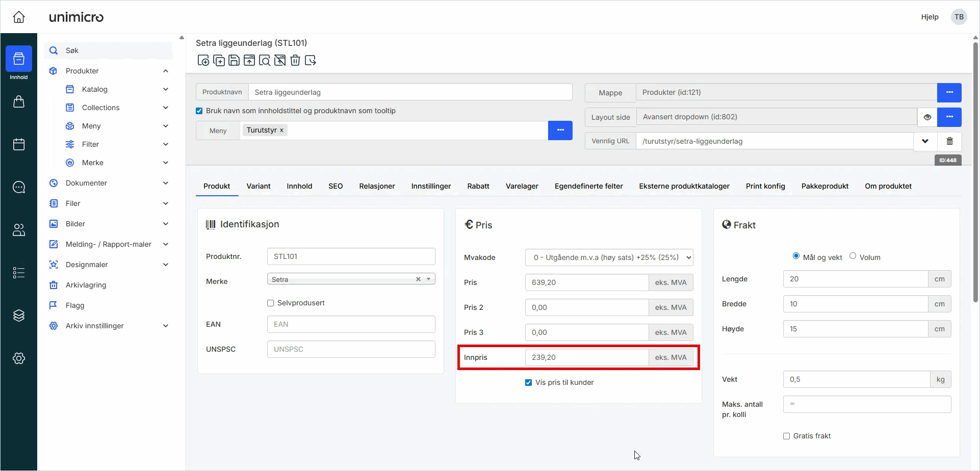Expand the Vennlig URL dropdown arrow

[x=925, y=141]
